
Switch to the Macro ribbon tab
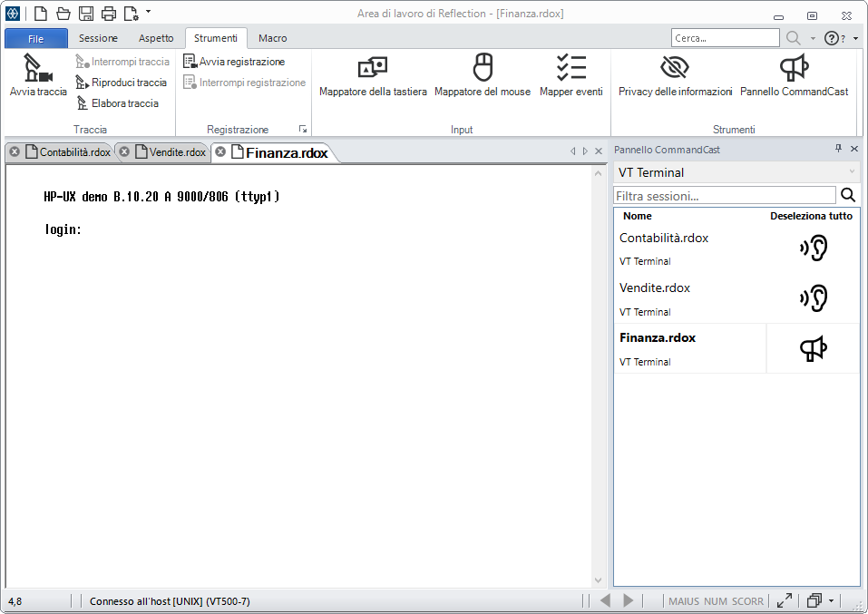click(x=272, y=38)
